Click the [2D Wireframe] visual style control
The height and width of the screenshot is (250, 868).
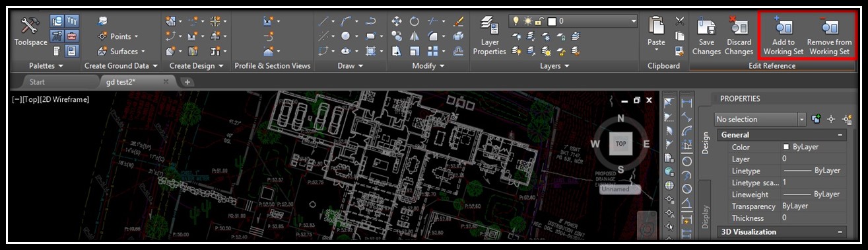65,99
